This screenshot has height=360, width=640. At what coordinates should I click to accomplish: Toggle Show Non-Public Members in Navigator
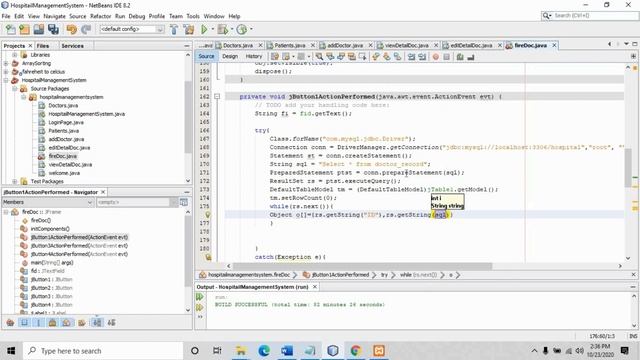point(52,322)
